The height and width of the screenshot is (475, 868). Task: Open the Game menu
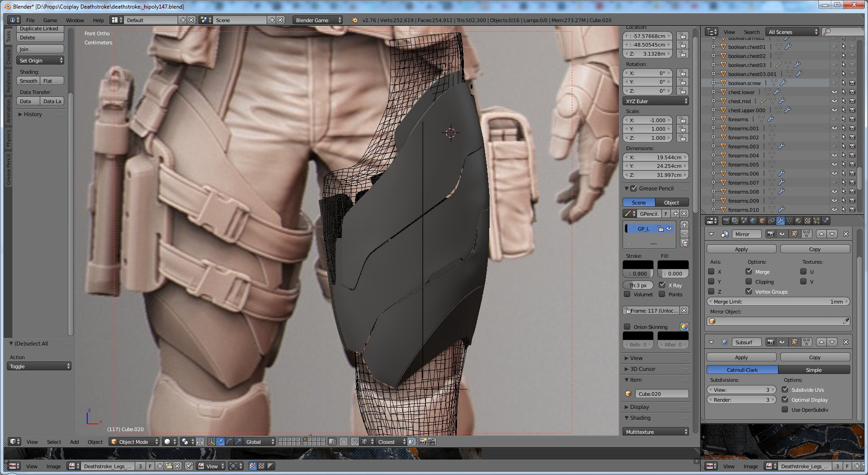tap(50, 20)
